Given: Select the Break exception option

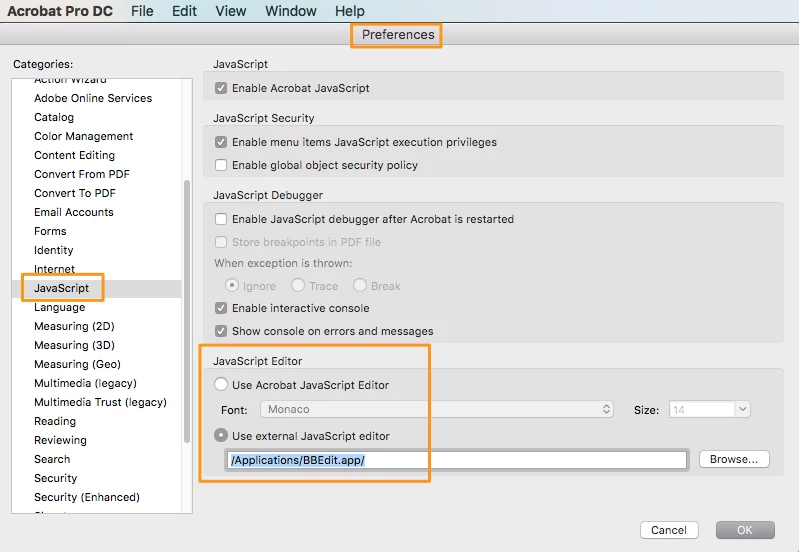Looking at the screenshot, I should [360, 285].
